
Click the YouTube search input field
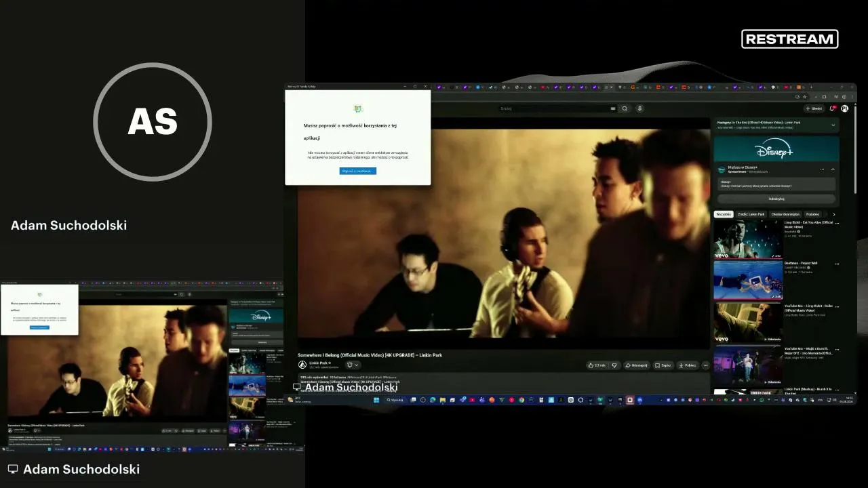point(557,108)
